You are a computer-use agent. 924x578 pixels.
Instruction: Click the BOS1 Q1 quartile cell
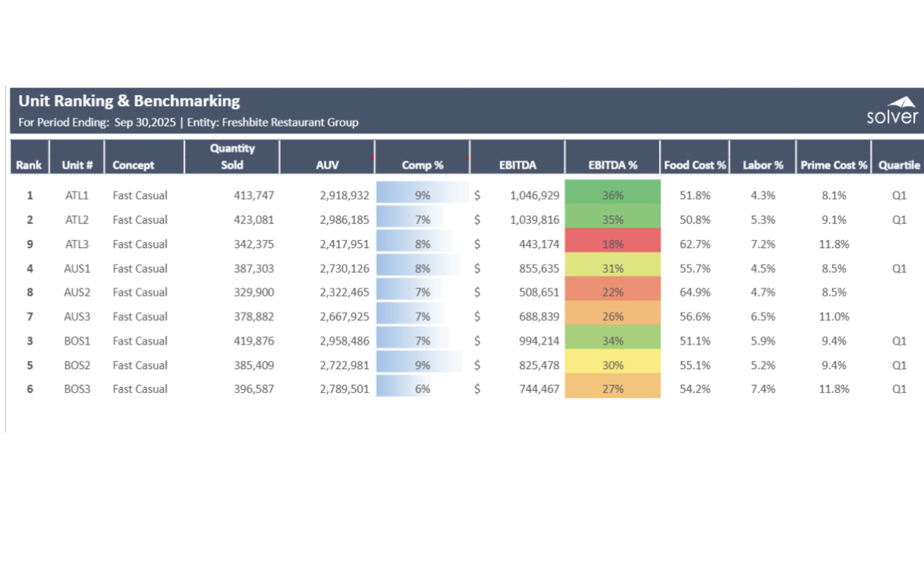(x=898, y=341)
